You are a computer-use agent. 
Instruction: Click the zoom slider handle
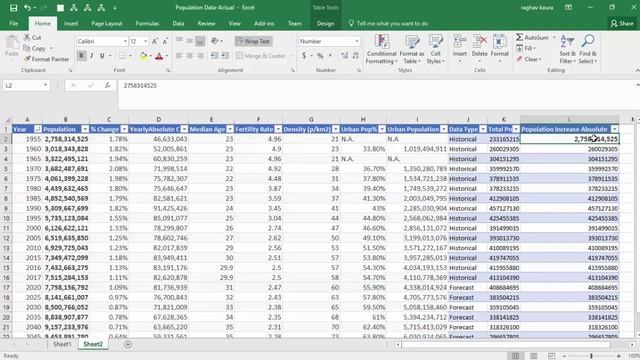click(591, 356)
